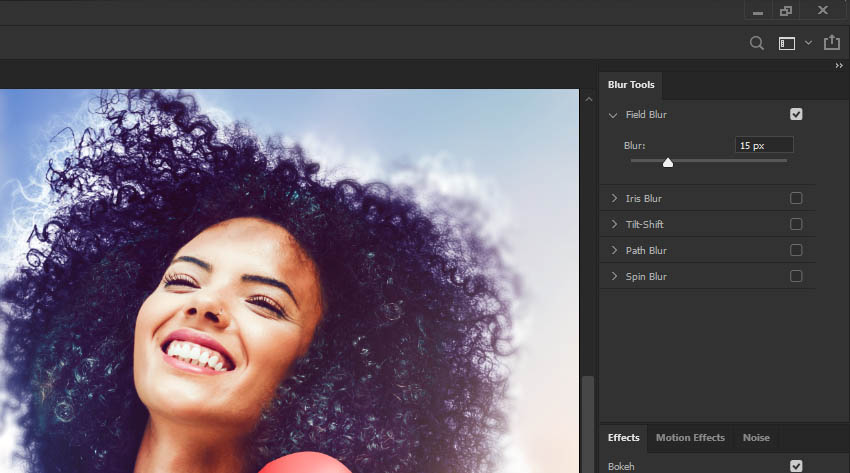The width and height of the screenshot is (850, 473).
Task: Close the application window
Action: click(x=823, y=10)
